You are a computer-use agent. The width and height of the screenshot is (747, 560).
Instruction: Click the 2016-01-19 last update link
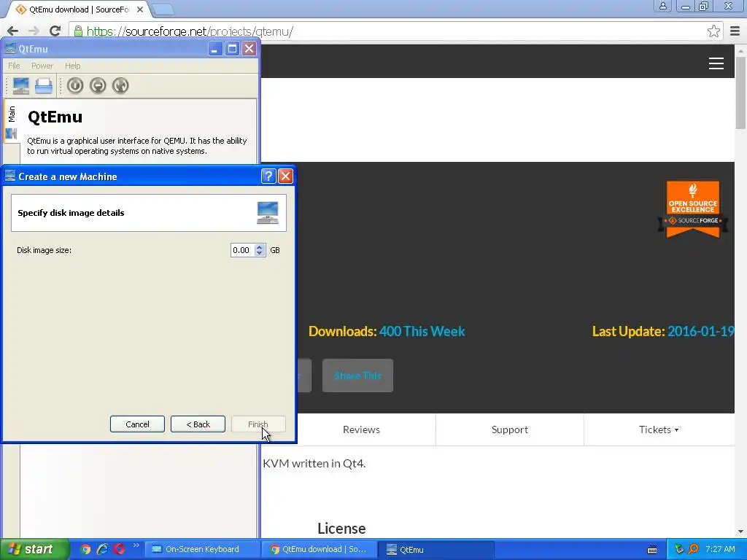tap(701, 332)
